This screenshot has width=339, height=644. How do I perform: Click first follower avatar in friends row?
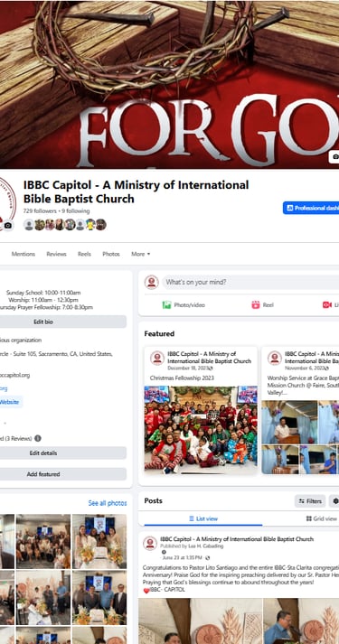point(29,225)
